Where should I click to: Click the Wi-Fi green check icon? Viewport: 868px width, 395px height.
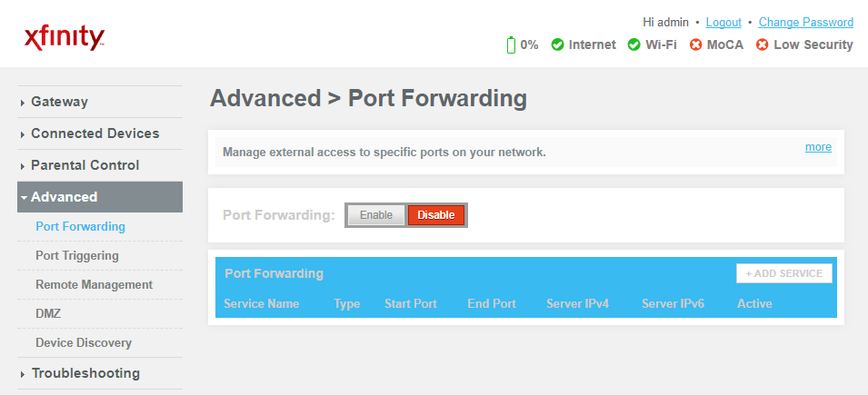(634, 44)
